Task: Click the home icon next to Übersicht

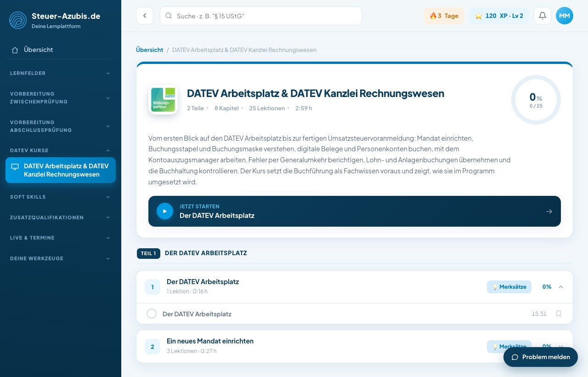Action: [x=15, y=50]
